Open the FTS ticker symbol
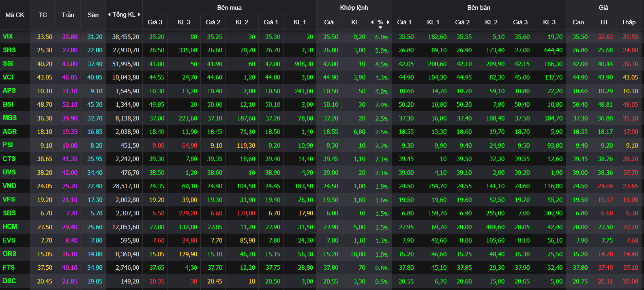Screen dimensions: 644x290 tap(9, 267)
